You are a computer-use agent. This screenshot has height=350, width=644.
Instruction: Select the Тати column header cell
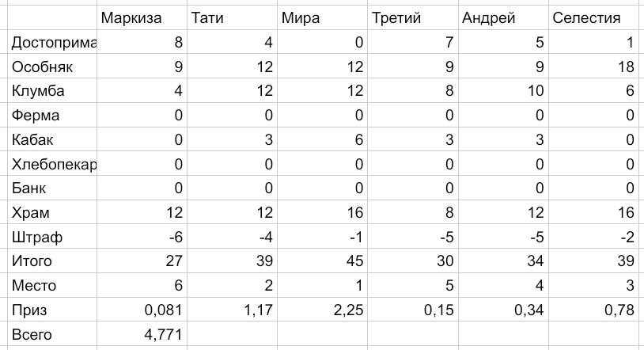pyautogui.click(x=232, y=17)
